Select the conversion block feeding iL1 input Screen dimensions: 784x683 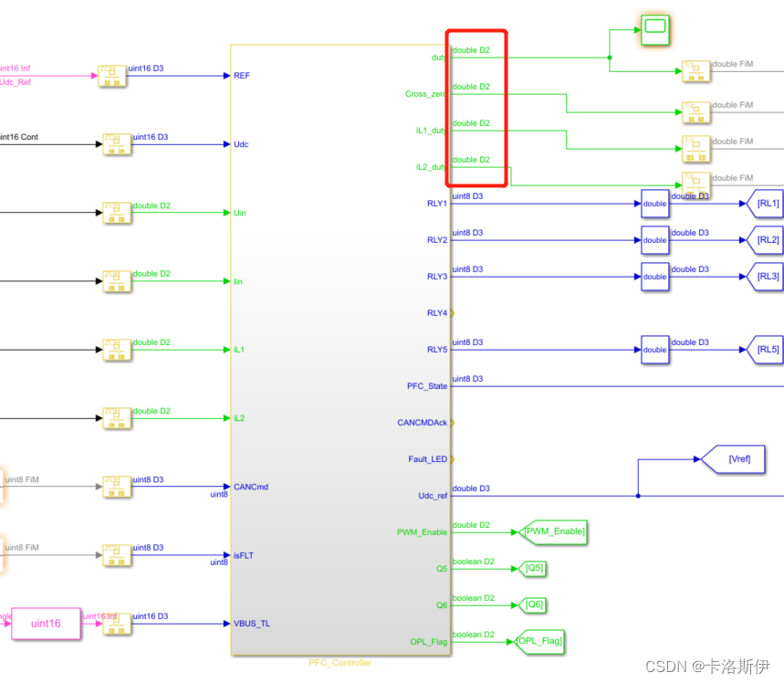coord(116,350)
